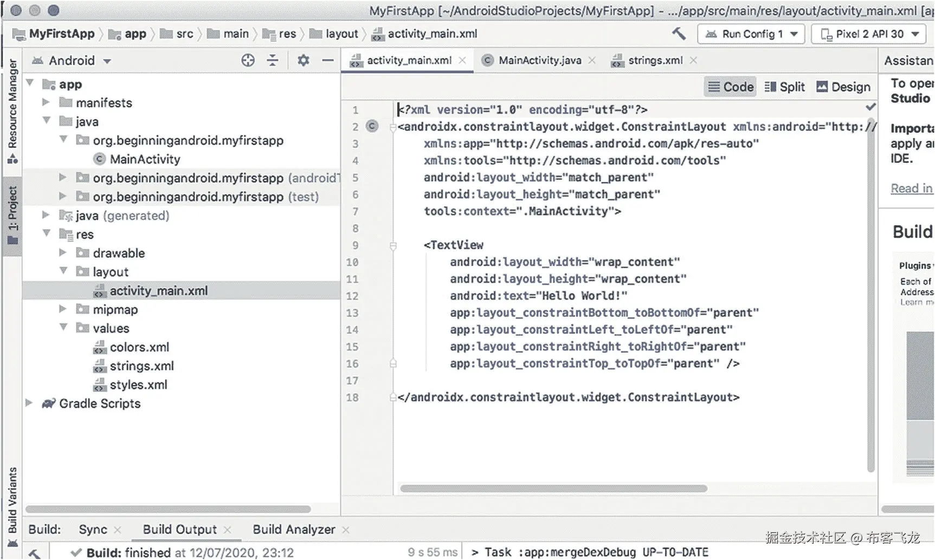Switch editor to Split view
Screen dimensions: 935x560
(x=785, y=87)
